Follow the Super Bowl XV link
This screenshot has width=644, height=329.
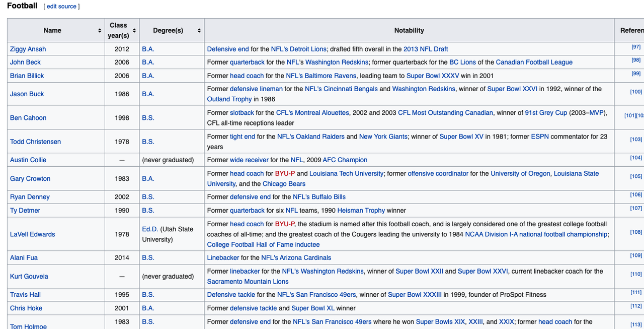[461, 136]
